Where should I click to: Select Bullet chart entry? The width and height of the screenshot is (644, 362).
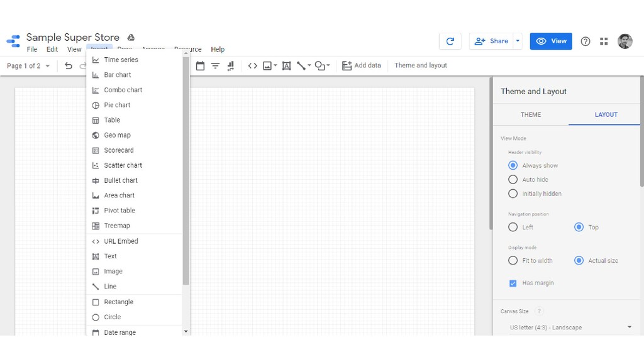135,180
